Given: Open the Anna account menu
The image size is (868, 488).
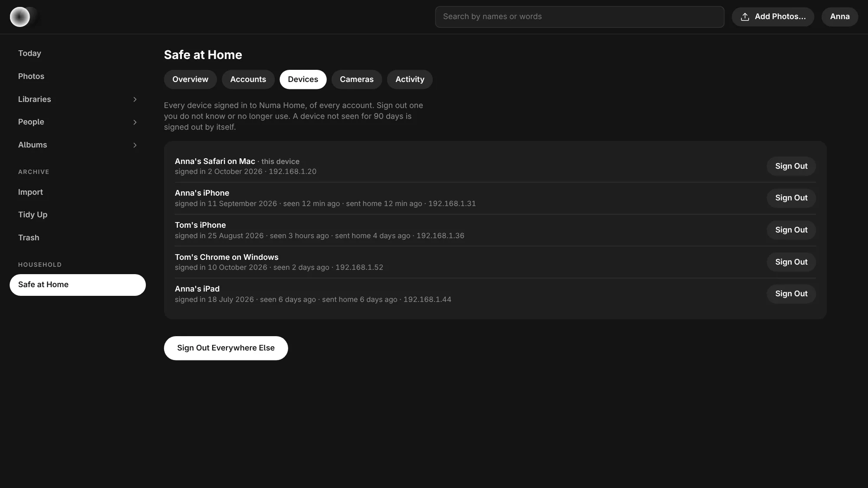Looking at the screenshot, I should click(839, 17).
